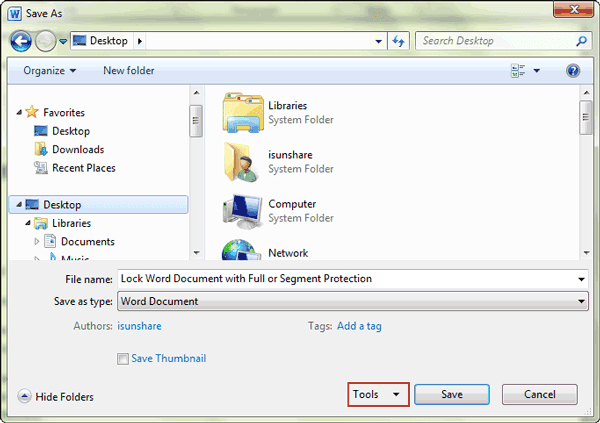Click file list scroll up arrow

coord(586,93)
